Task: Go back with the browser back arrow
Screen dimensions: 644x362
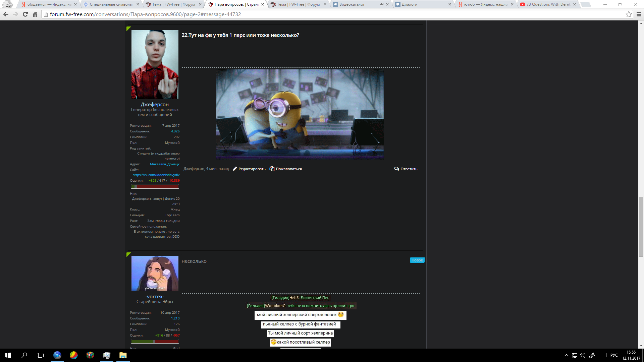Action: click(x=6, y=14)
